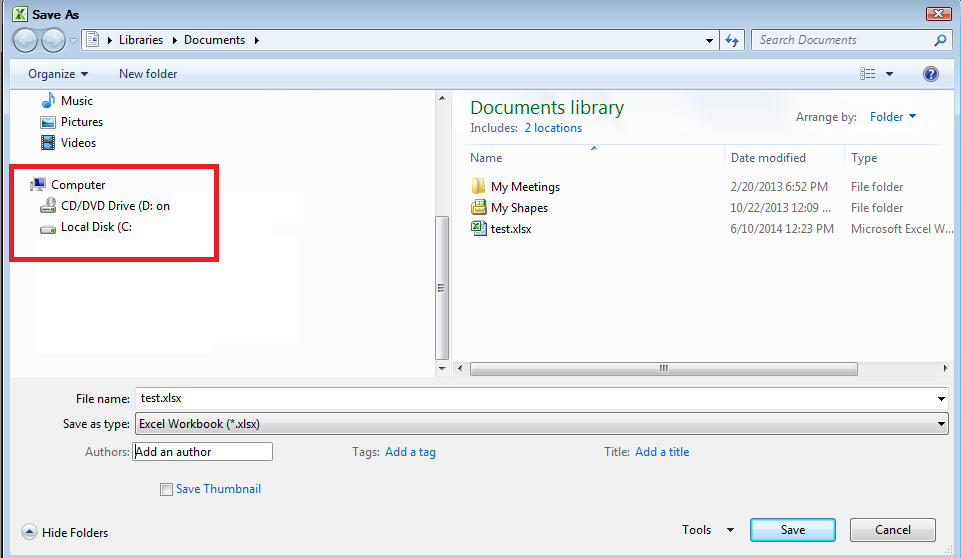Click 2/20/2013 6:52 PM date cell
Viewport: 961px width, 558px height.
778,186
